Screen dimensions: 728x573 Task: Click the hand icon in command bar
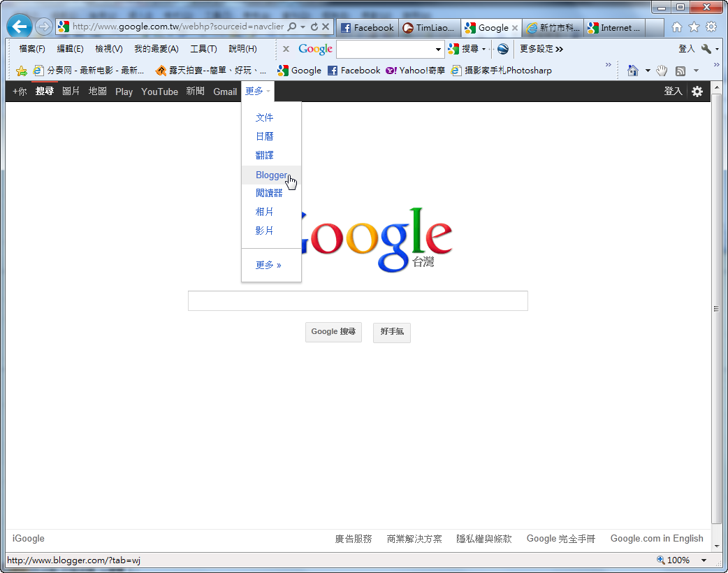(662, 71)
